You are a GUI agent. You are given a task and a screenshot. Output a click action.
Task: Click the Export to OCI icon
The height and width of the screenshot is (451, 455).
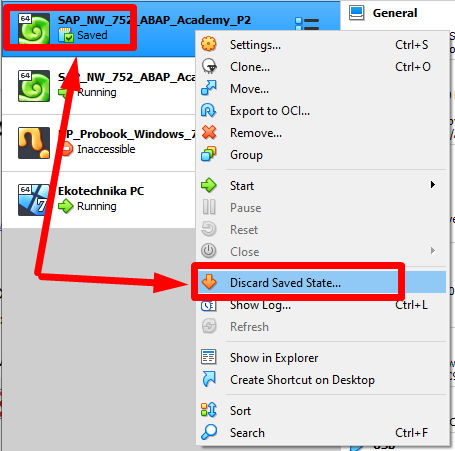click(x=209, y=110)
